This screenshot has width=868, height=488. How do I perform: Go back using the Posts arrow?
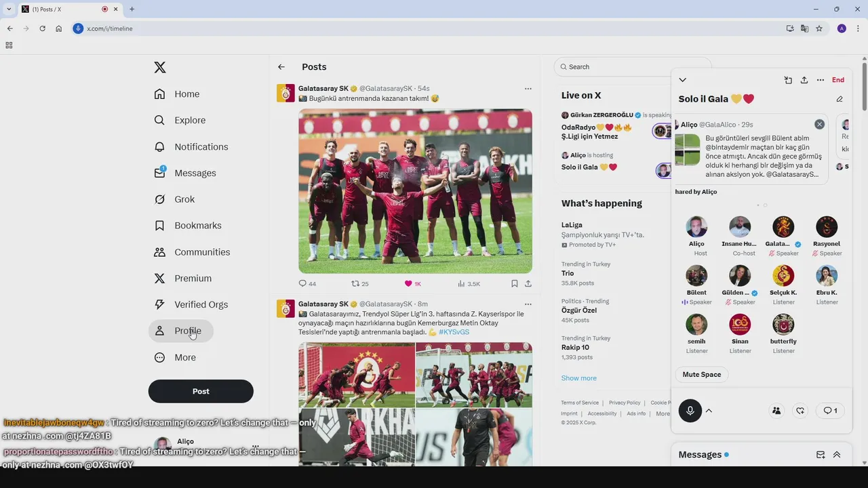click(281, 67)
